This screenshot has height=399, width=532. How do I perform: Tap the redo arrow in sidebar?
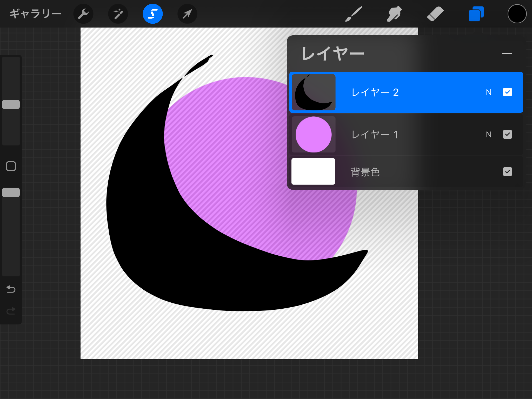[x=11, y=311]
